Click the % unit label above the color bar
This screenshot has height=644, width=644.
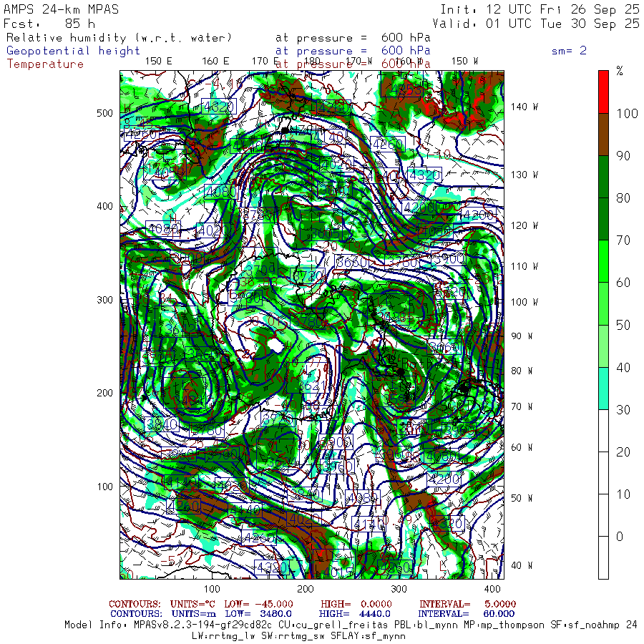pyautogui.click(x=620, y=71)
